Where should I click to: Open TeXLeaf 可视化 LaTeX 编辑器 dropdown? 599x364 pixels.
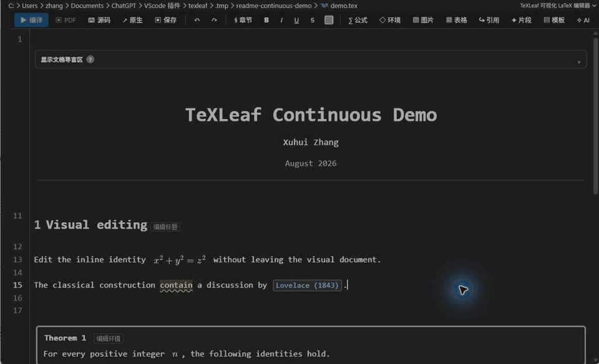click(558, 6)
